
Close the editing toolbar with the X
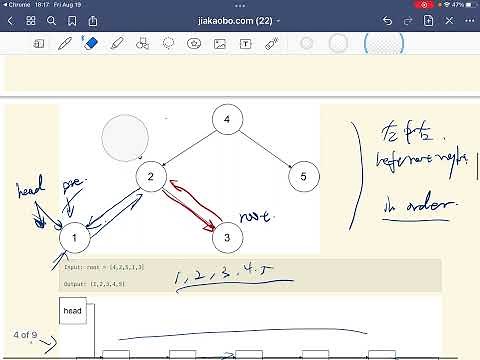[x=449, y=21]
